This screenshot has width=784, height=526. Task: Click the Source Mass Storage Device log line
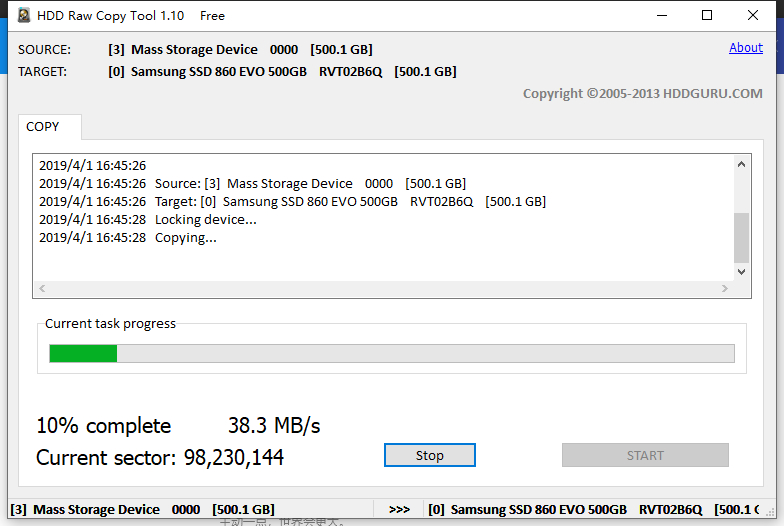tap(310, 184)
